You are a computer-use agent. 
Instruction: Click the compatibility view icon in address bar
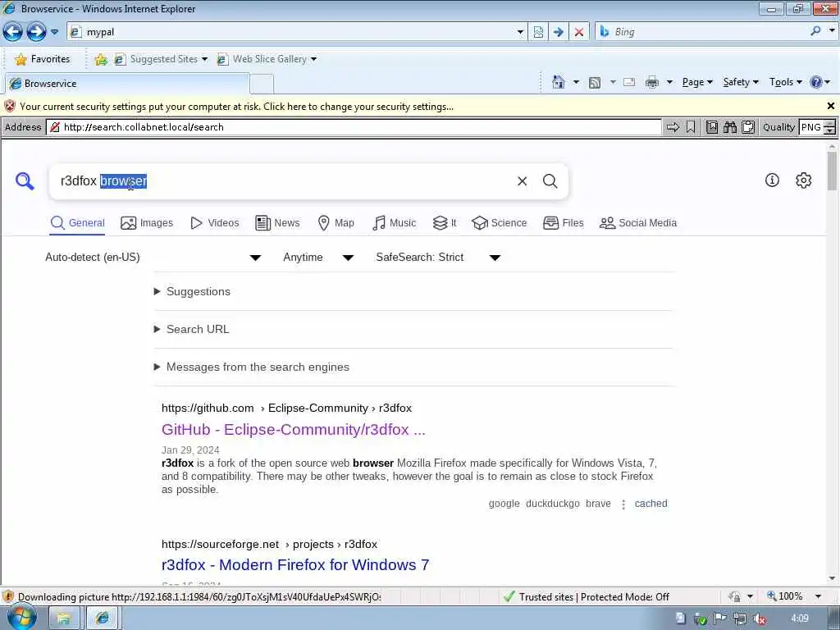tap(538, 32)
